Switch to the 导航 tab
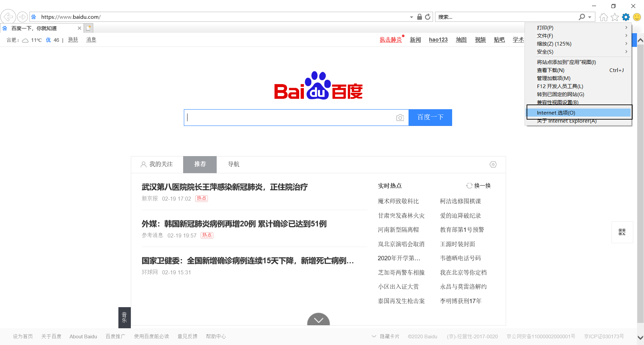This screenshot has height=345, width=644. coord(233,164)
